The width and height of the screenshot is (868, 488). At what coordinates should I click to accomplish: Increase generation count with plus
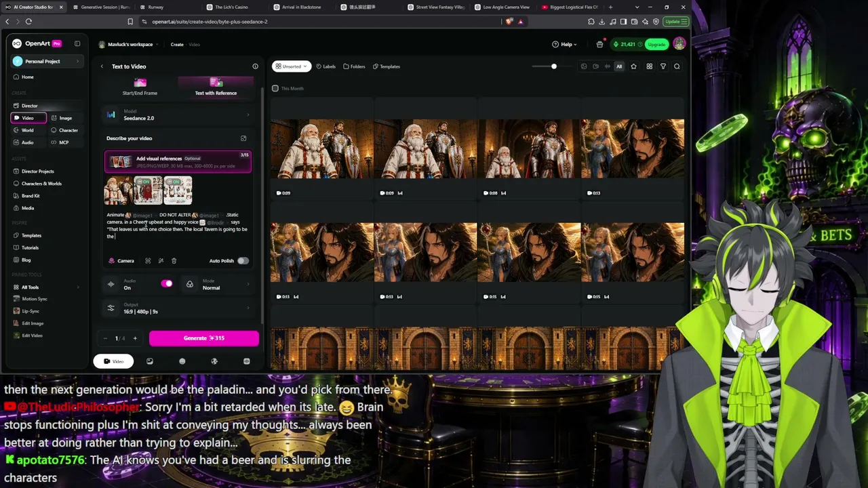click(x=135, y=338)
